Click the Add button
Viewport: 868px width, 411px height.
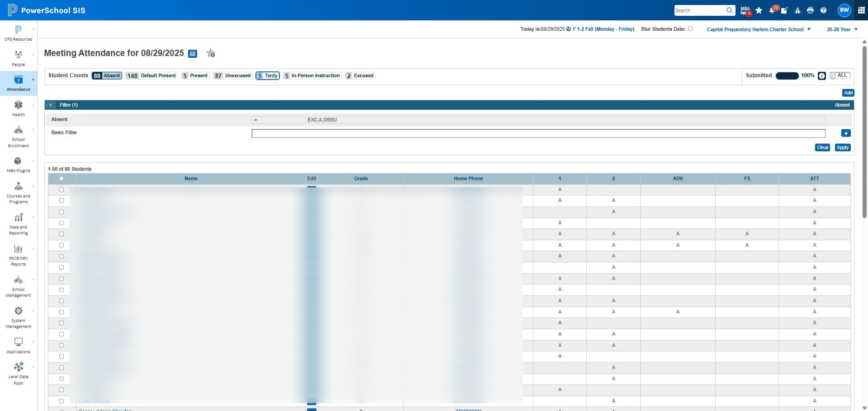click(848, 93)
